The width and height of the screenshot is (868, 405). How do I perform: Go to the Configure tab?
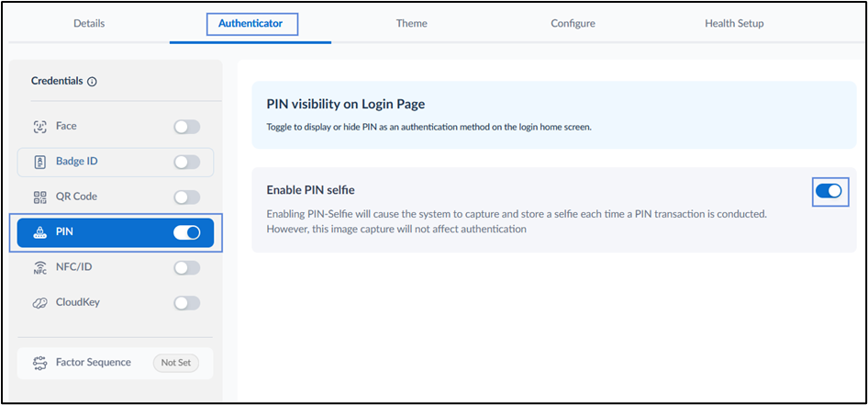pyautogui.click(x=573, y=23)
